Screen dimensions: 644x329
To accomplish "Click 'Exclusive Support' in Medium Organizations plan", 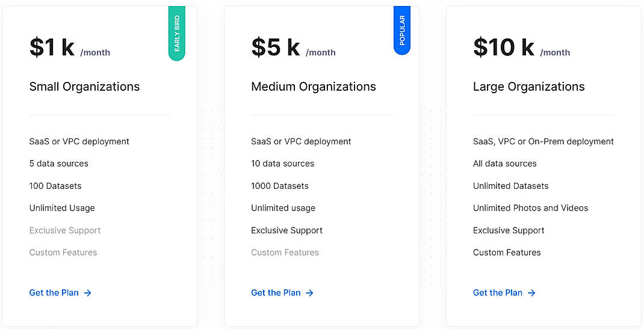I will point(286,230).
